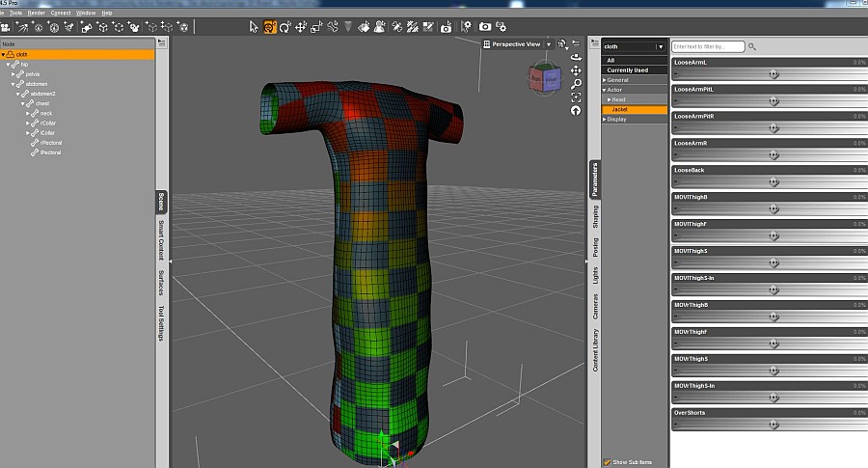The image size is (868, 468).
Task: Open the Tools menu
Action: [15, 13]
